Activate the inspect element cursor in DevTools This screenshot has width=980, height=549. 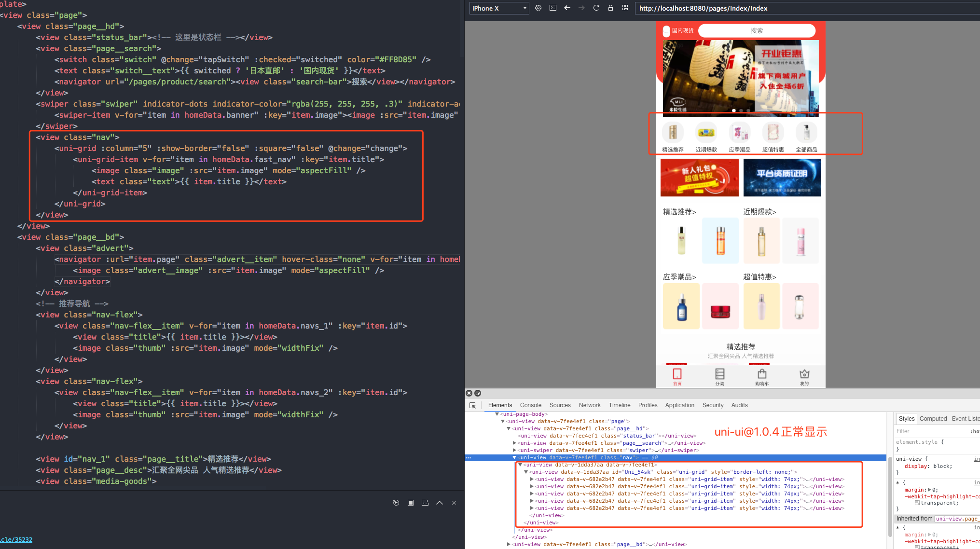coord(472,406)
